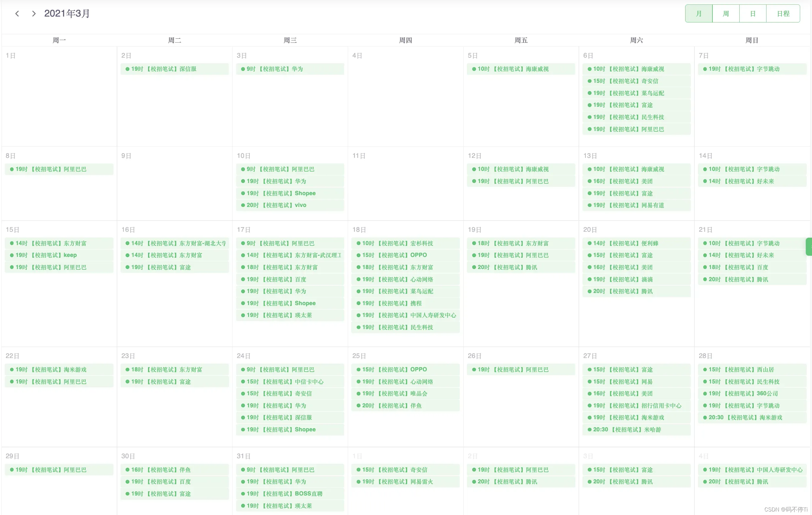Open the 19日 20时 腾讯 event
This screenshot has height=515, width=812.
(x=521, y=267)
